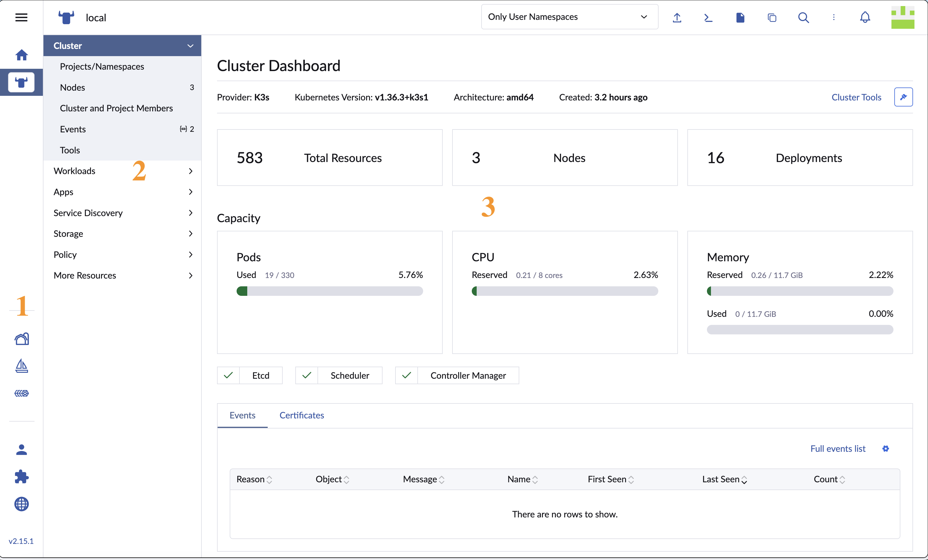This screenshot has height=560, width=928.
Task: Open Global Settings globe icon
Action: point(22,504)
